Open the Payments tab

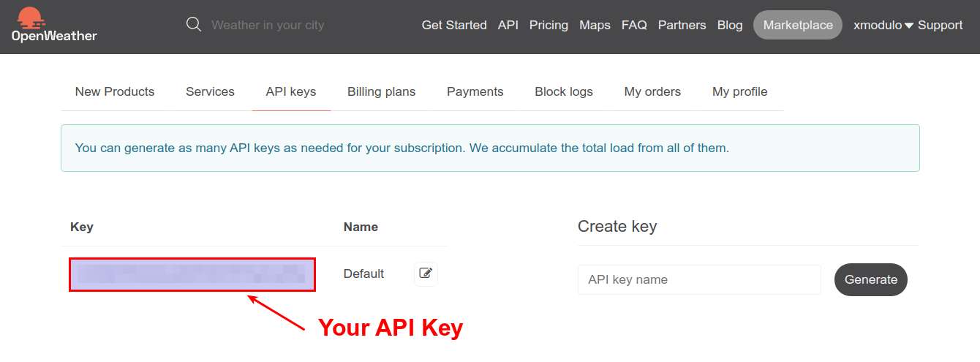(x=475, y=91)
